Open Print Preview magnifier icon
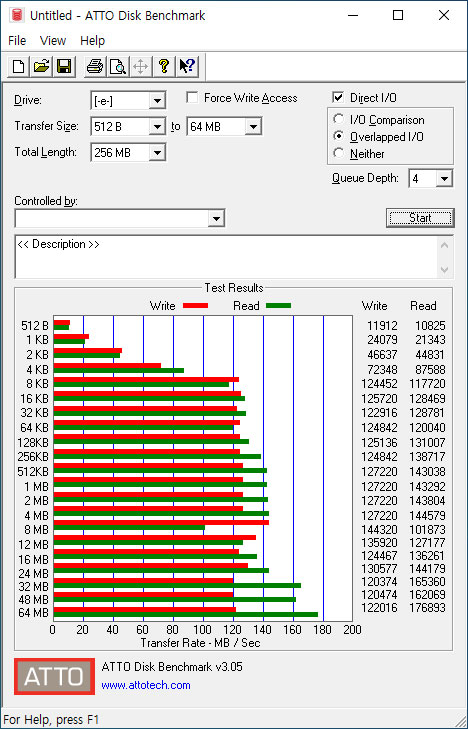The height and width of the screenshot is (729, 468). [x=118, y=66]
